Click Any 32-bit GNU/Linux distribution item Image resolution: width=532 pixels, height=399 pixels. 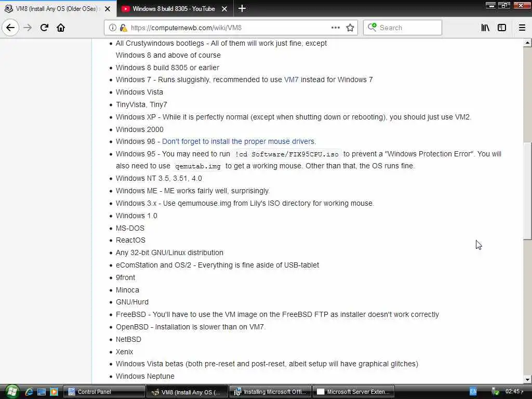coord(169,253)
